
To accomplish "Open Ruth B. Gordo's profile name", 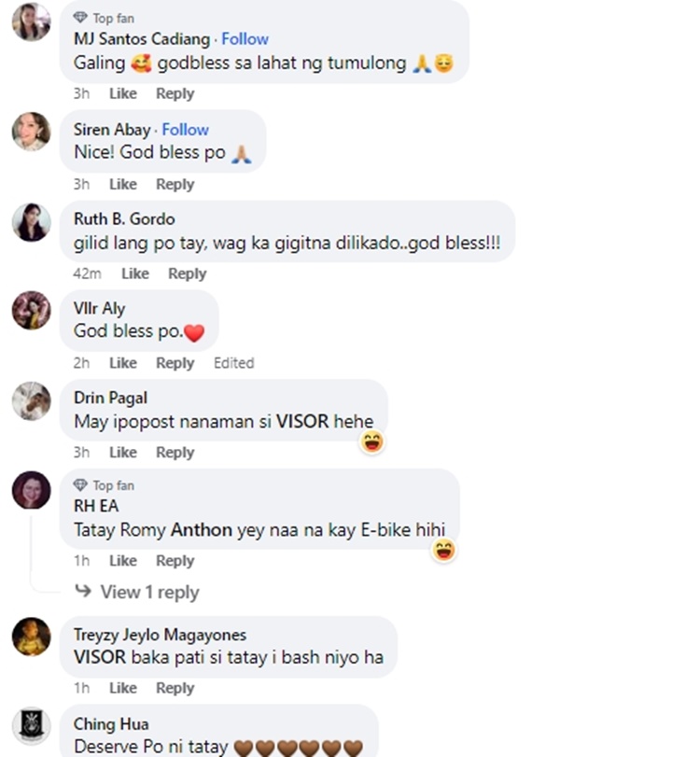I will [123, 219].
